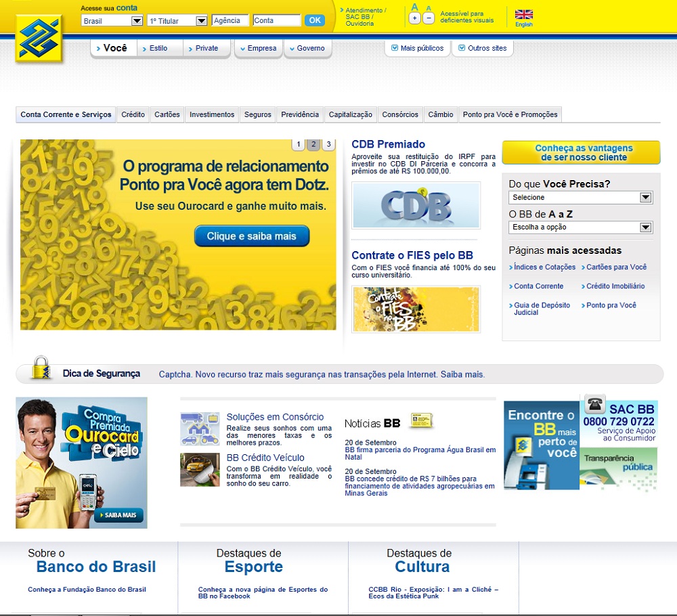Image resolution: width=677 pixels, height=616 pixels.
Task: Open the Cartões tab
Action: [x=167, y=114]
